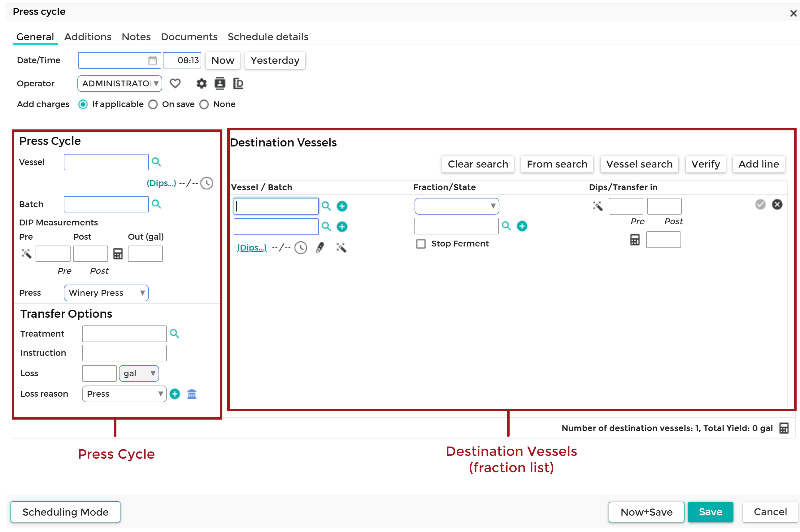Click the clock icon next to Press Cycle Dips
The width and height of the screenshot is (800, 532).
pyautogui.click(x=207, y=183)
